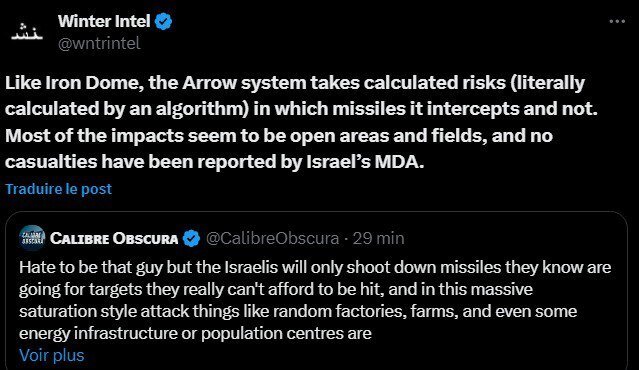Expand the quoted post with Voir plus
Image resolution: width=639 pixels, height=370 pixels.
coord(51,355)
